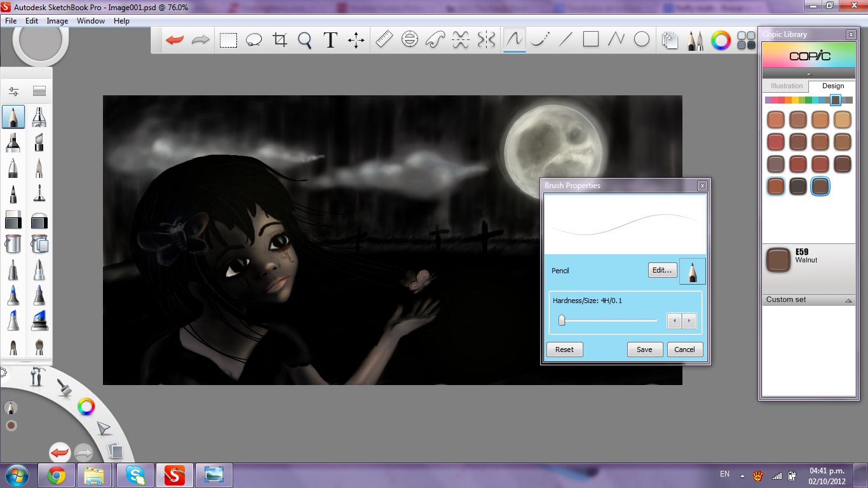Choose the Marker brush in brush palette
Viewport: 868px width, 488px height.
[13, 142]
